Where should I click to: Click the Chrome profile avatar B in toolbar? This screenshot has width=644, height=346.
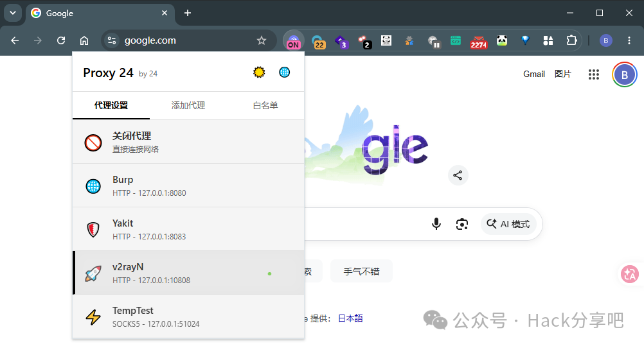[x=606, y=40]
